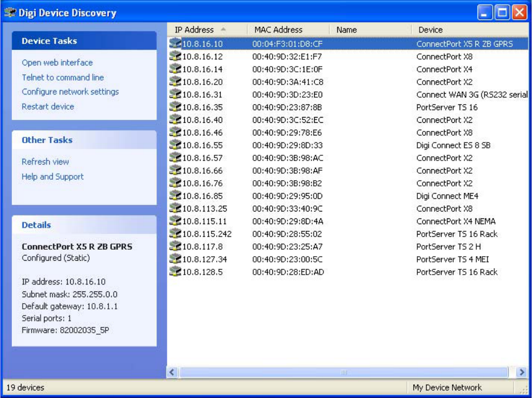The width and height of the screenshot is (532, 398).
Task: Click the device icon for 10.8.16.57
Action: pos(175,158)
